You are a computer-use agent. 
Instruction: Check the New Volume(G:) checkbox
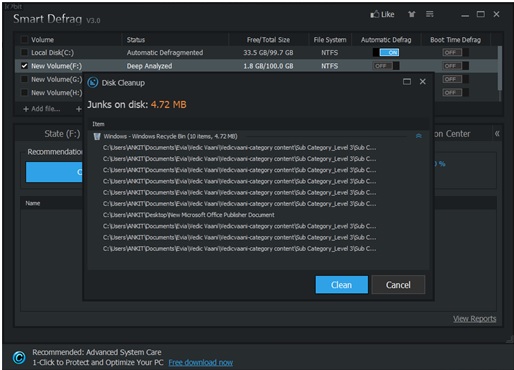[x=24, y=79]
